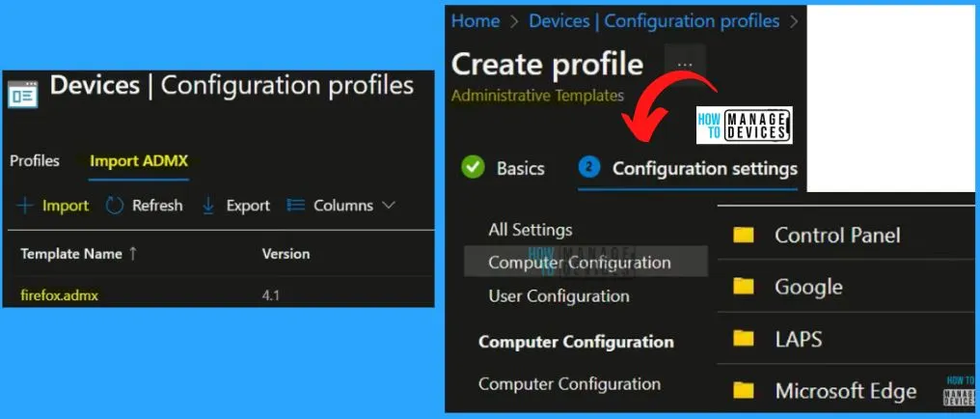The height and width of the screenshot is (419, 980).
Task: Select highlighted Computer Configuration tree item
Action: (585, 262)
